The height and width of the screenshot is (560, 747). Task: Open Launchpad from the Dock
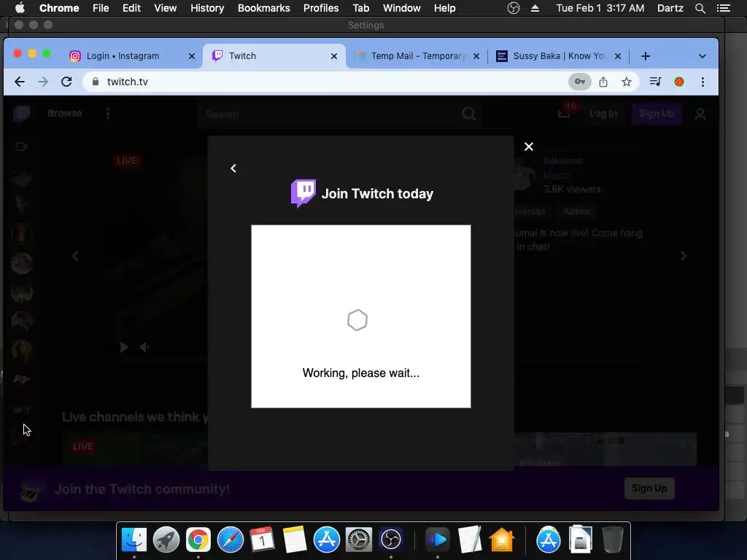[166, 540]
